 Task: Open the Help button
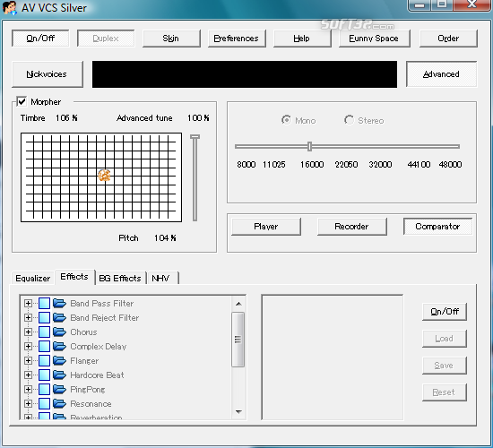(x=302, y=39)
